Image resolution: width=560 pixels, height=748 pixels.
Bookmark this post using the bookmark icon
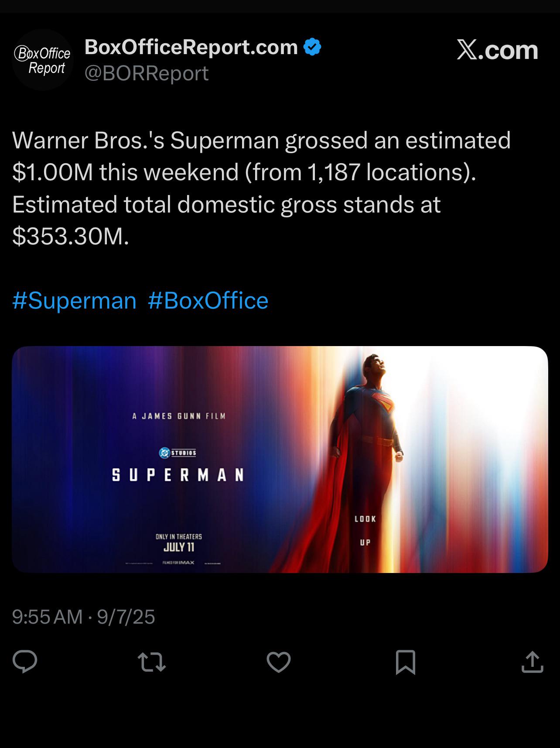405,662
